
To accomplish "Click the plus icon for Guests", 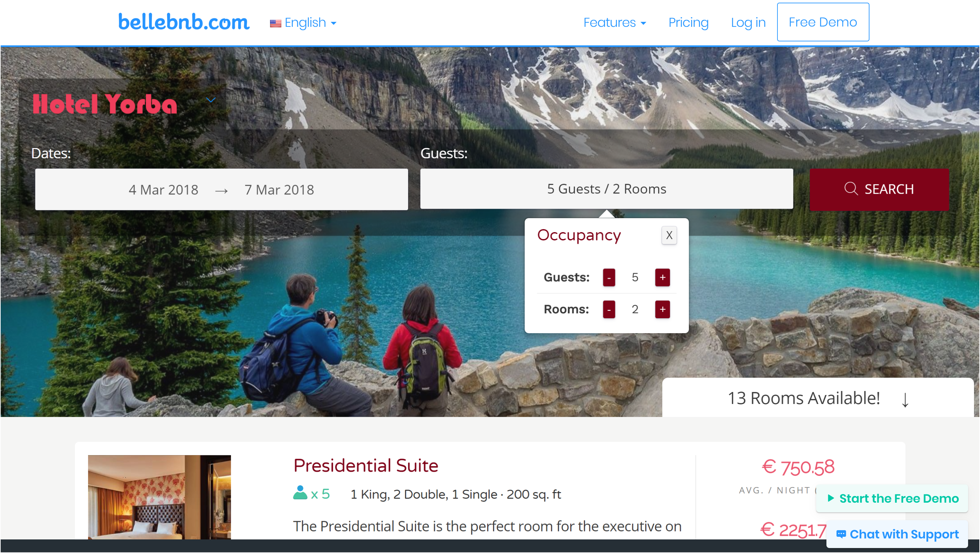I will pyautogui.click(x=662, y=277).
